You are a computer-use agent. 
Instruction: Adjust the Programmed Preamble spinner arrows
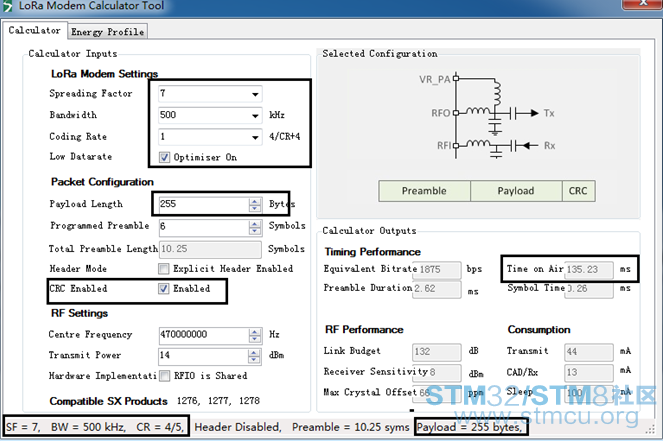tap(255, 227)
